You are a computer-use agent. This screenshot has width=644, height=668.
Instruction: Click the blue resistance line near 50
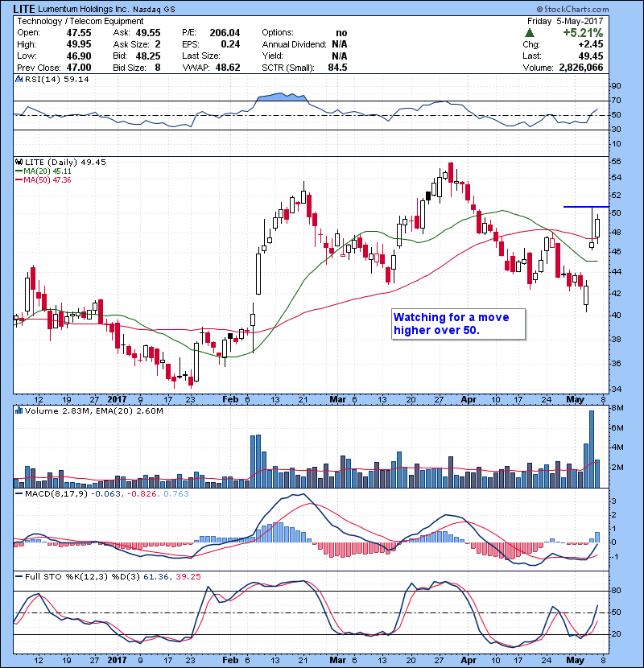point(585,207)
